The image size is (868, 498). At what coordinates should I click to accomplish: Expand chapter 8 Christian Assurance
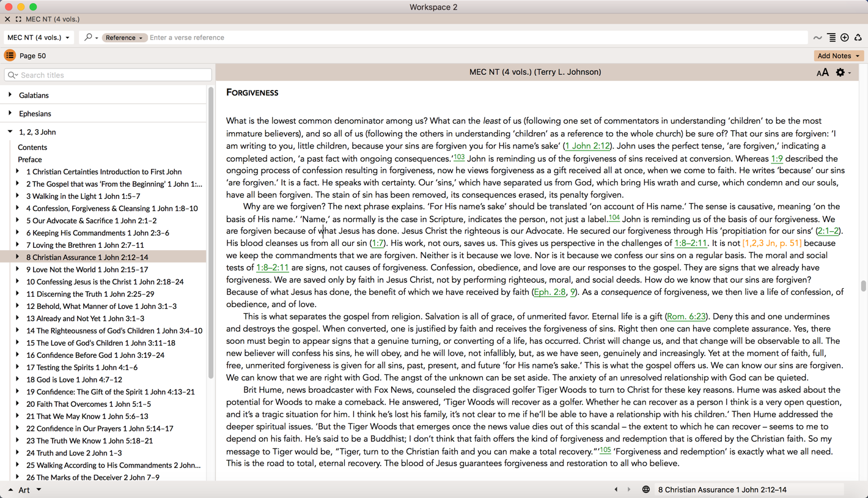(17, 257)
